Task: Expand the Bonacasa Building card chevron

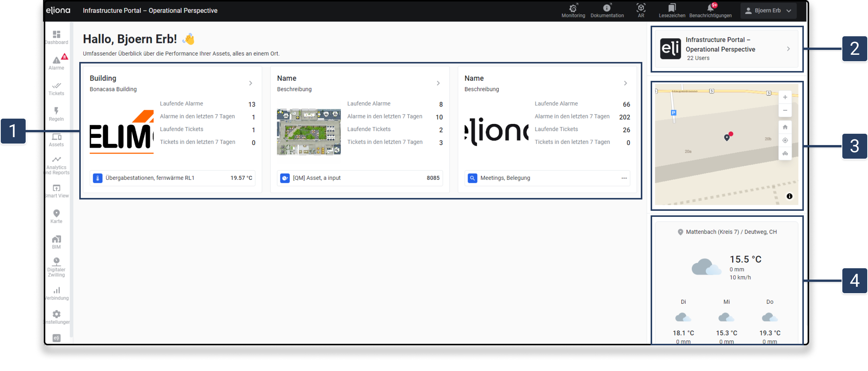Action: pyautogui.click(x=251, y=83)
